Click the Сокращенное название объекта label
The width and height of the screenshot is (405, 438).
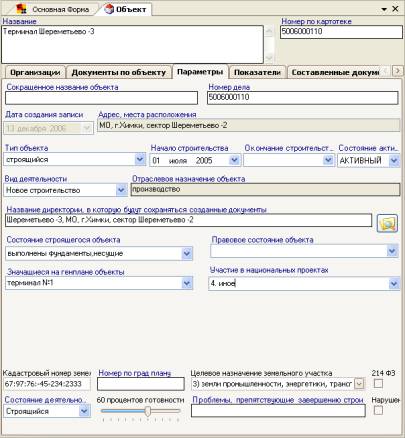tap(62, 87)
